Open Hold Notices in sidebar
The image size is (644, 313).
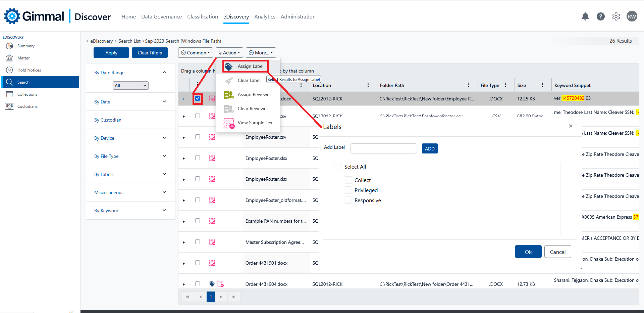[x=29, y=70]
